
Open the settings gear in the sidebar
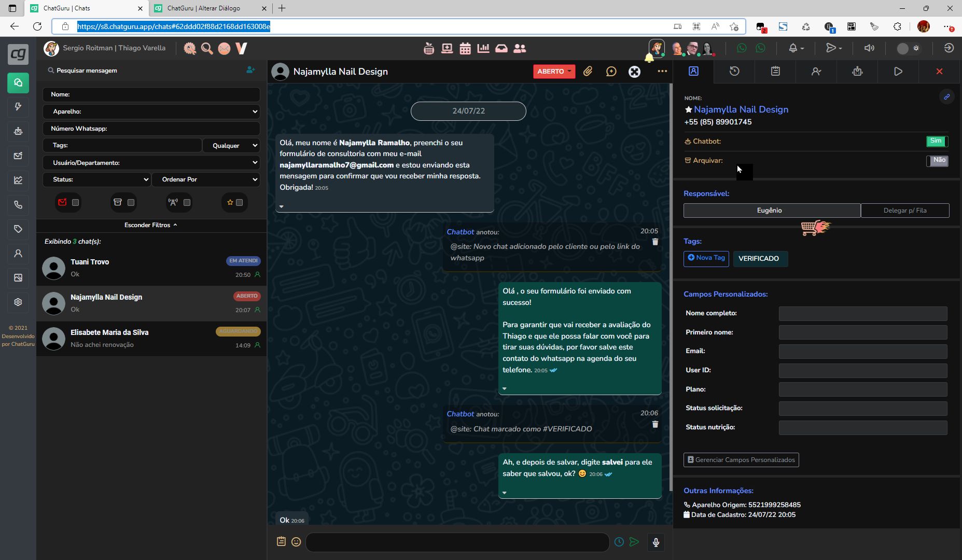coord(18,302)
